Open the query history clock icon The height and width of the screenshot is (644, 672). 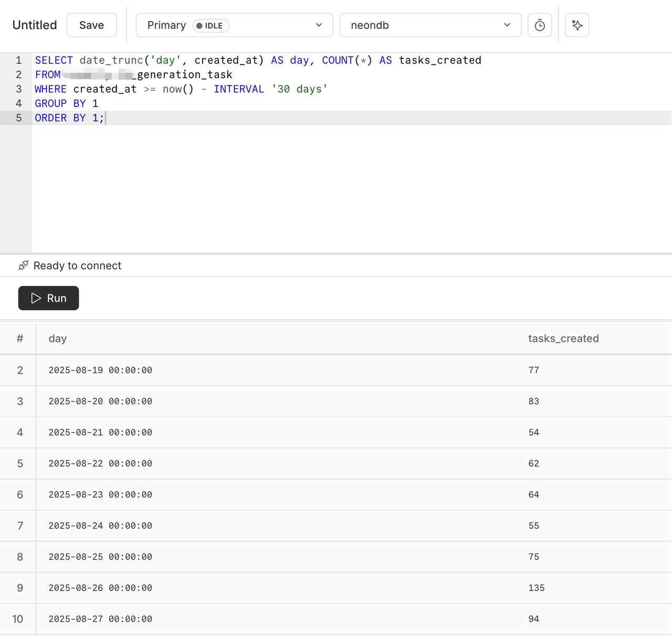click(x=540, y=25)
